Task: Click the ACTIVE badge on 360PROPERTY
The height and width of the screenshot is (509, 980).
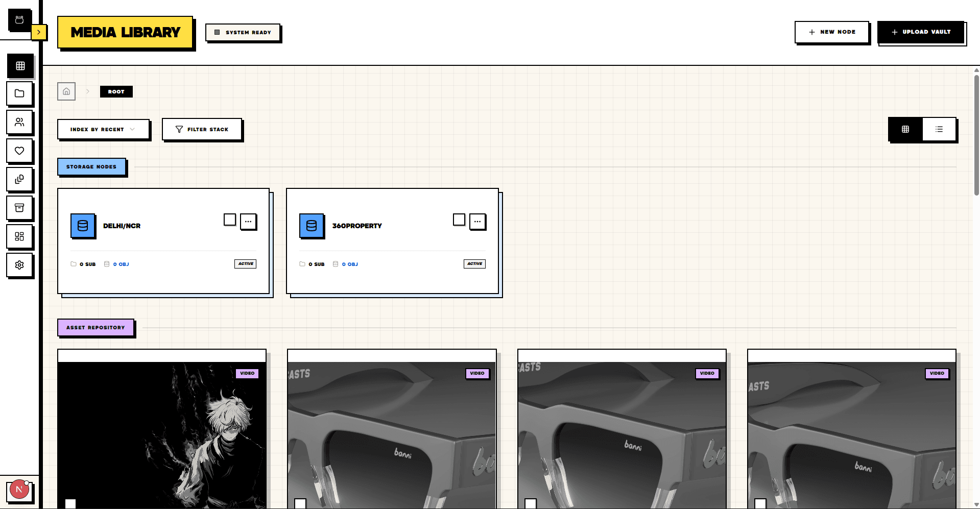Action: pos(475,264)
